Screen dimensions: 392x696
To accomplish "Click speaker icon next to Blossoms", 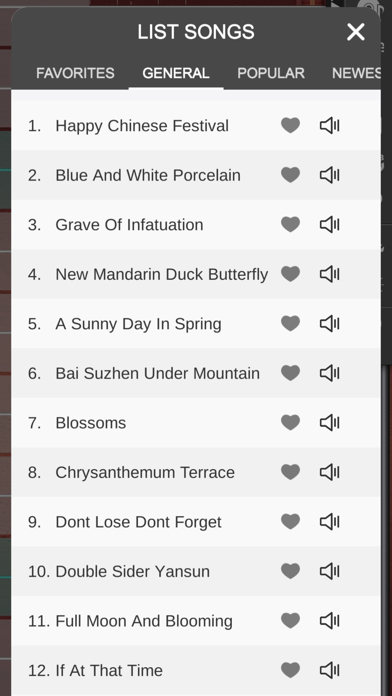I will pos(329,423).
